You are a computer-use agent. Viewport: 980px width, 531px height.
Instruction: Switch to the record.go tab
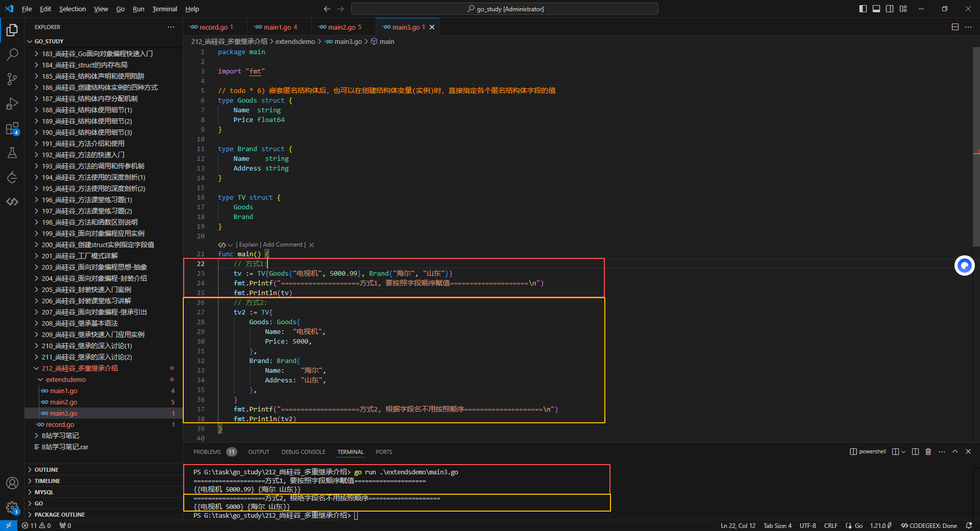215,27
